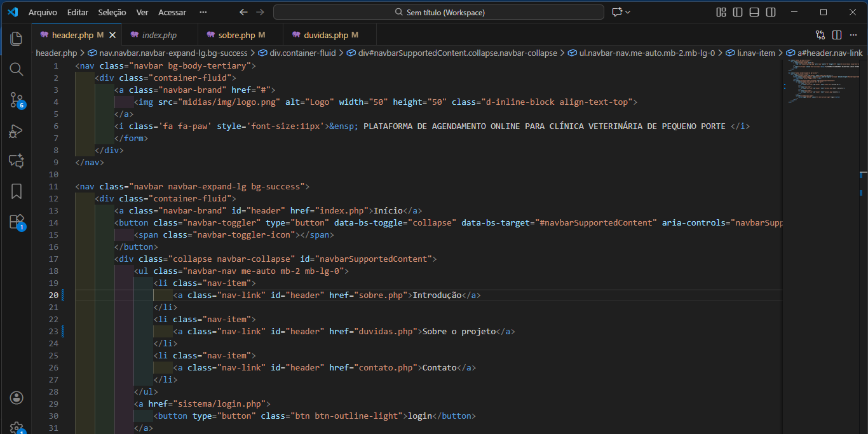Open the Explorer view in activity bar

[17, 39]
